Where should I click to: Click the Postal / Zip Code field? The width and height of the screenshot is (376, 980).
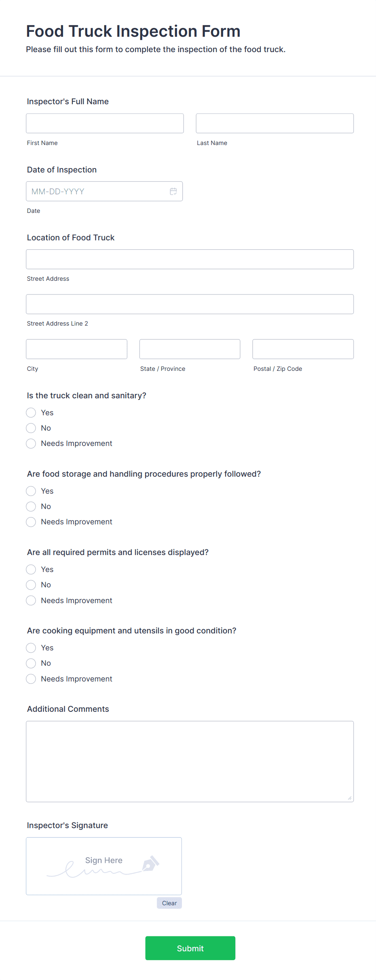(x=303, y=349)
